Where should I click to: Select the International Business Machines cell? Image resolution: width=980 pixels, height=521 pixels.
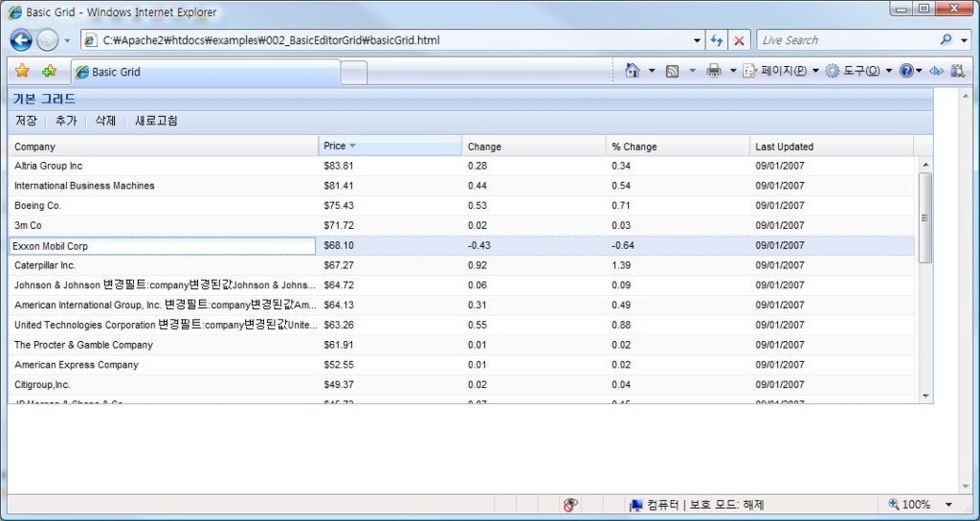163,186
